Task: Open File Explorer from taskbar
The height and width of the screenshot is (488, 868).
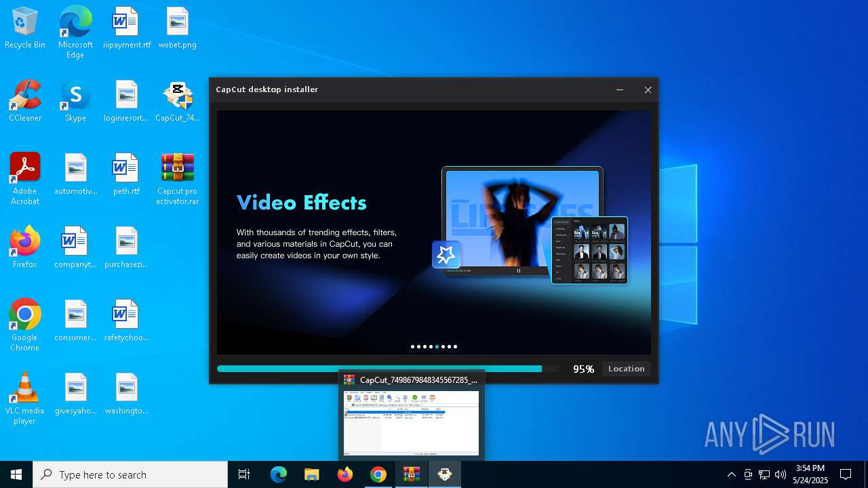Action: click(312, 474)
